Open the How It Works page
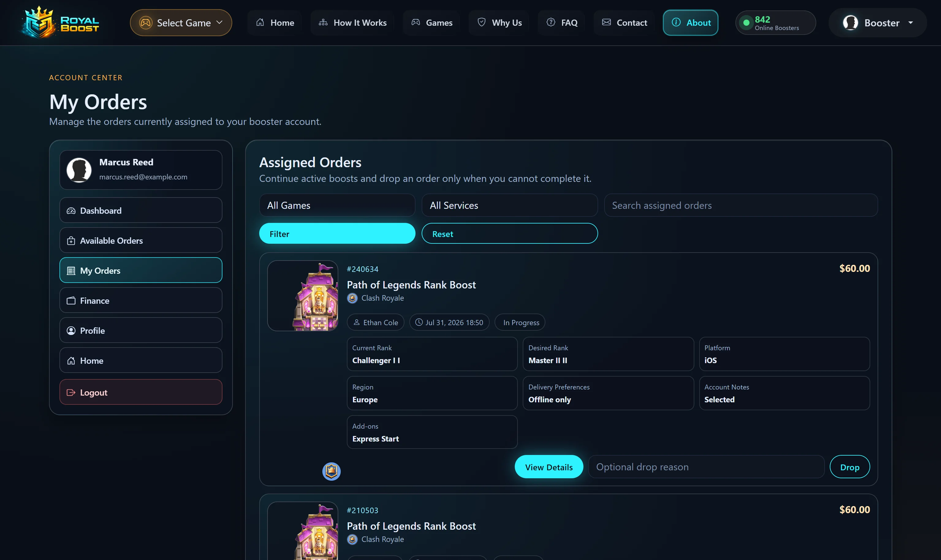The image size is (941, 560). point(353,23)
